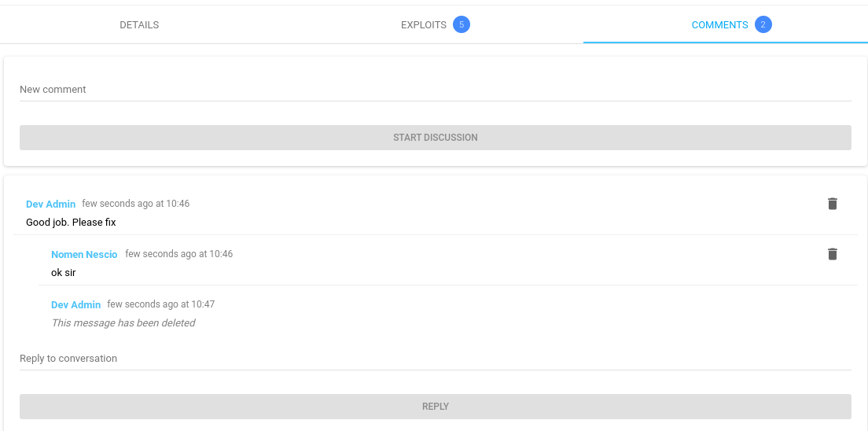Screen dimensions: 868x431
Task: Click the 10:47 timestamp of deleted message
Action: click(x=161, y=304)
